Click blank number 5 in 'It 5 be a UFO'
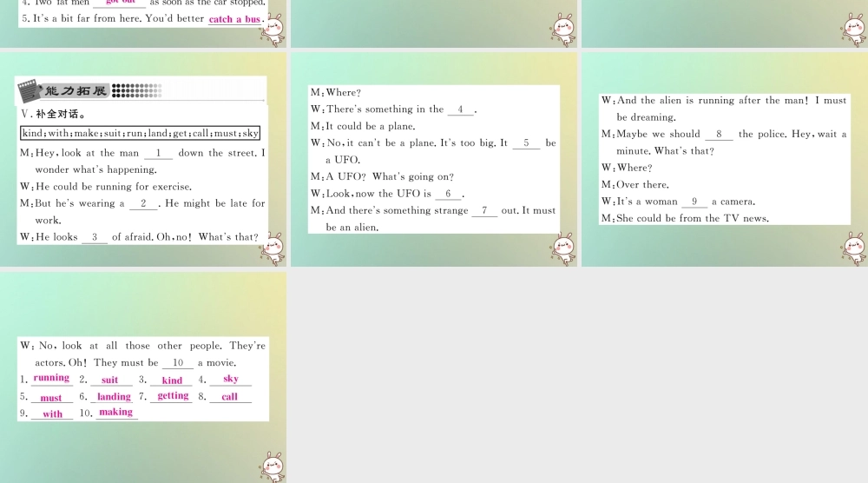 tap(527, 143)
